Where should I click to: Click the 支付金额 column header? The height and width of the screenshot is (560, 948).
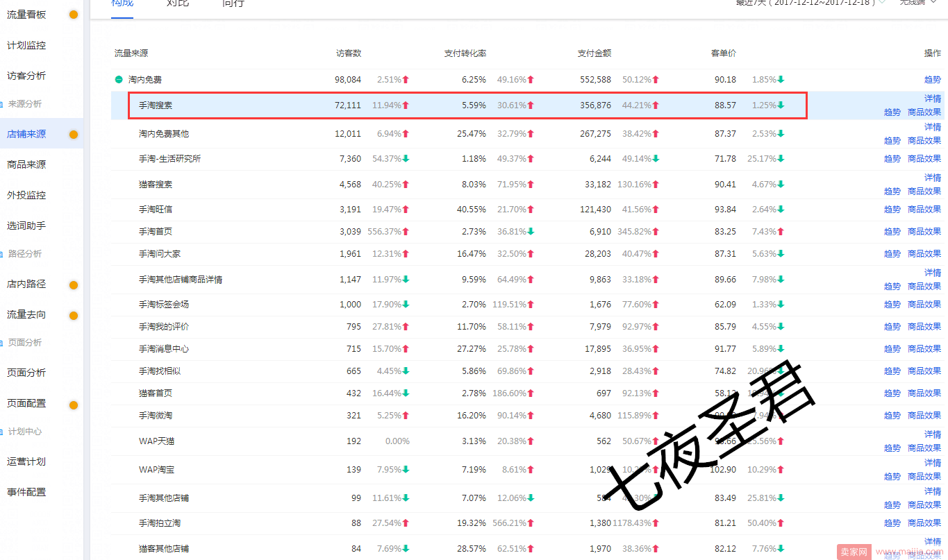[594, 53]
